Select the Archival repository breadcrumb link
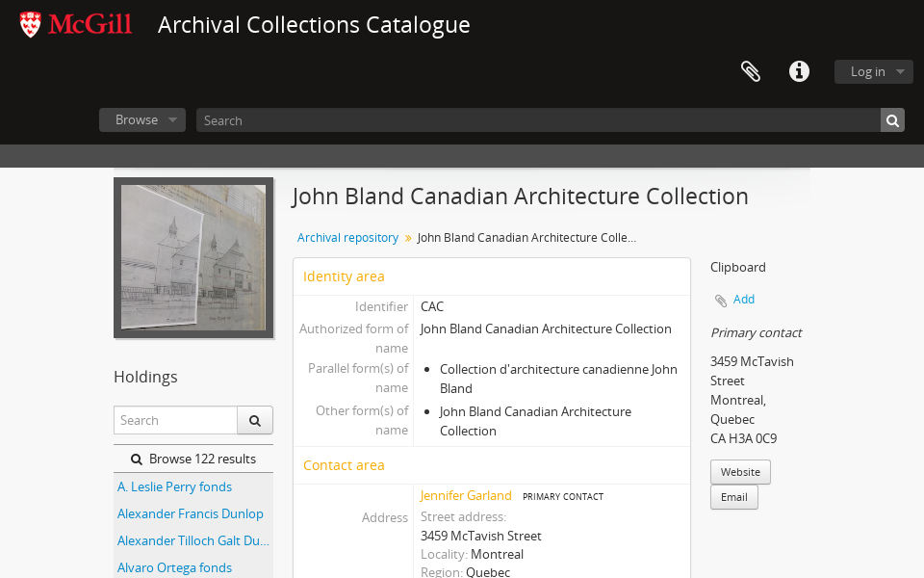Viewport: 924px width, 578px height. tap(347, 237)
